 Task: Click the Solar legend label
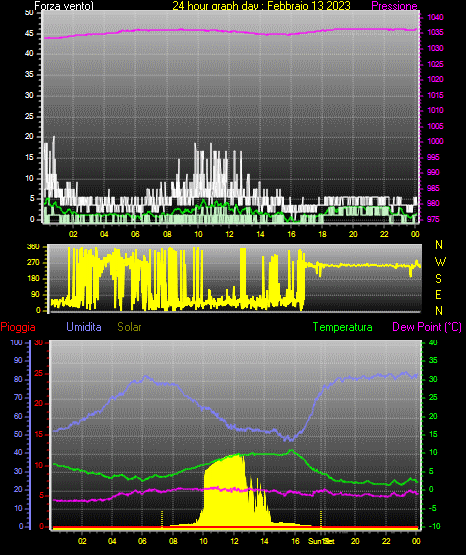130,327
